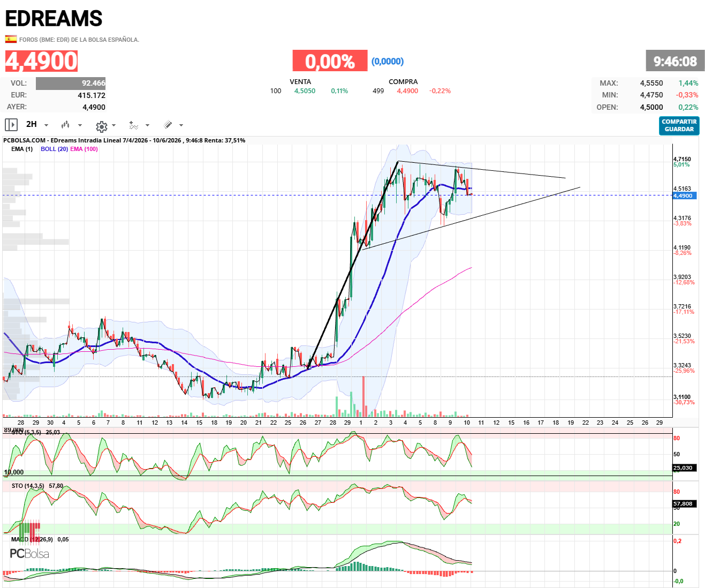Click the AYER value 4,4900
The image size is (705, 588).
coord(94,107)
